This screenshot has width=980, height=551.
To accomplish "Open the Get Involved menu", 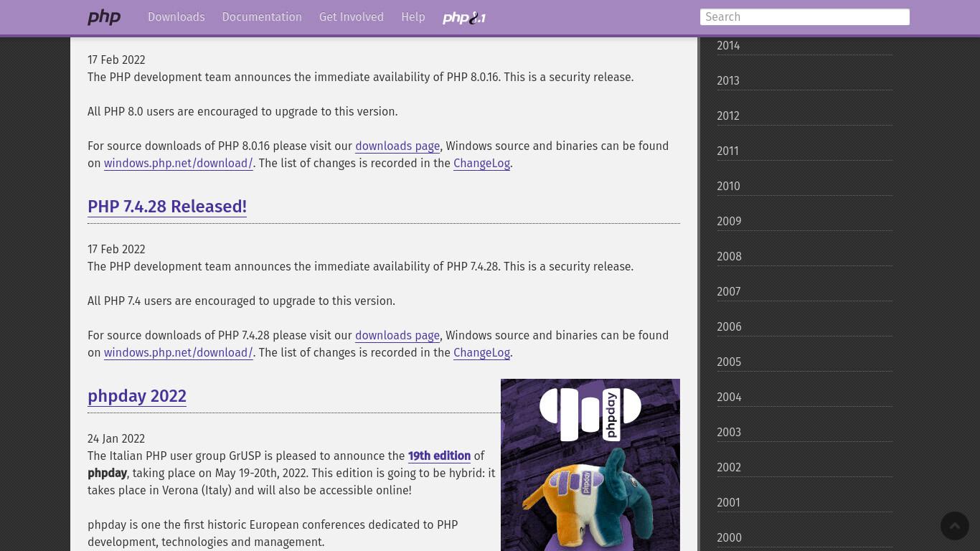I will click(x=352, y=17).
